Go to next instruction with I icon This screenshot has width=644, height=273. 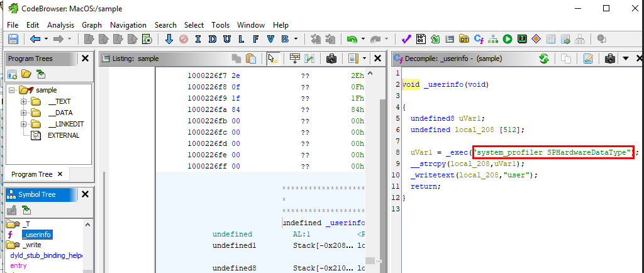(x=198, y=40)
